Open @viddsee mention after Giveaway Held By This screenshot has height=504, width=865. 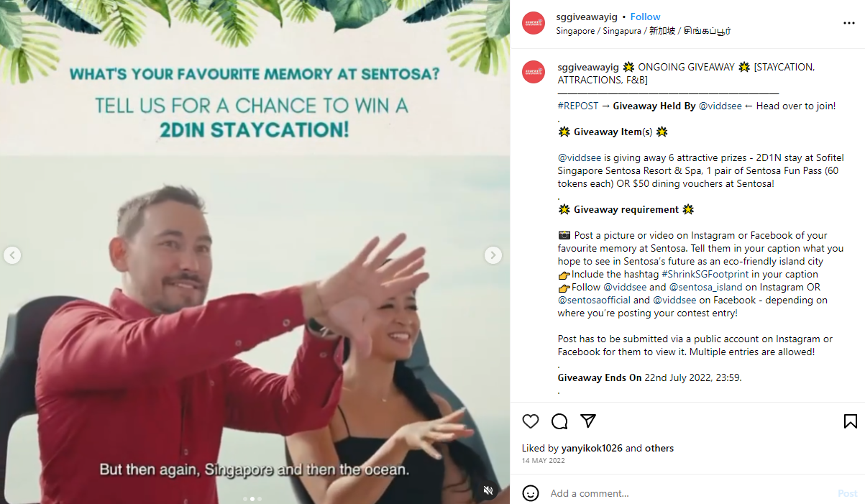point(720,106)
